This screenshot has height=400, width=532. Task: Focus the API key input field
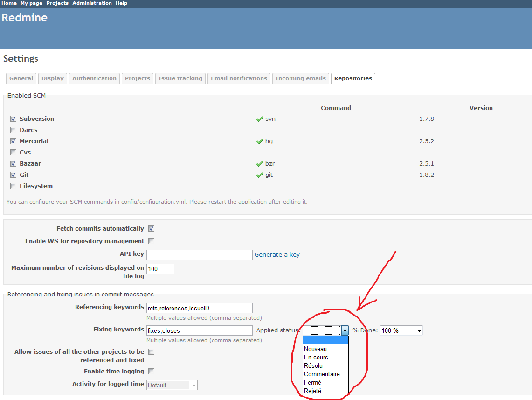point(200,255)
